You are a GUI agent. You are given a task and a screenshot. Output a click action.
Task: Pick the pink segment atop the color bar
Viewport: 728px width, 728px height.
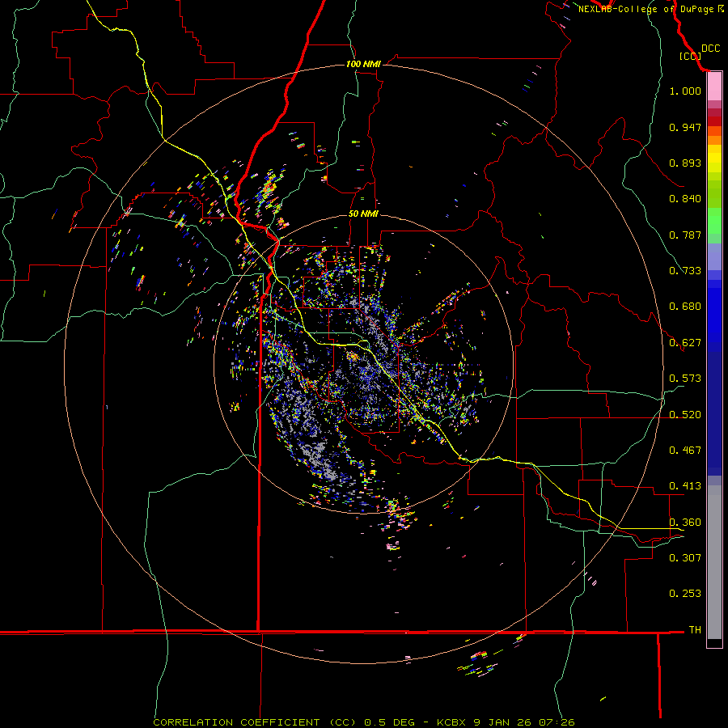714,87
